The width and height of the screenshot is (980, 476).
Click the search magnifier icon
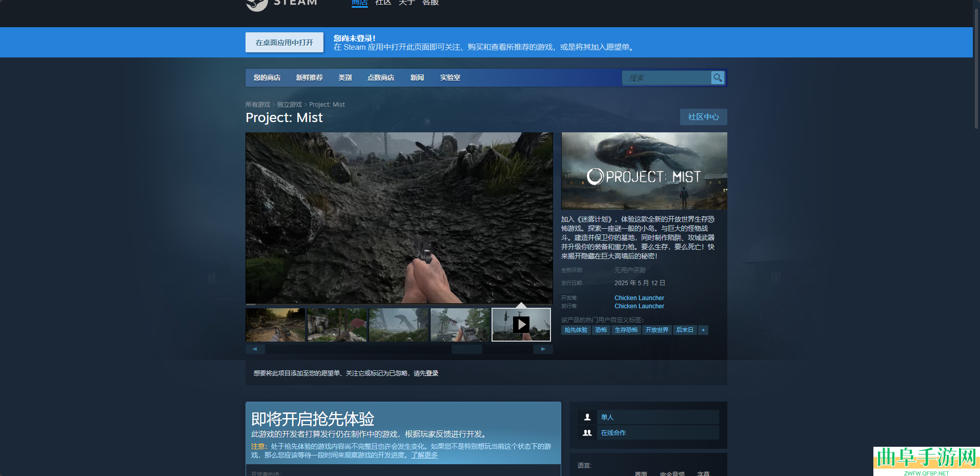pyautogui.click(x=718, y=77)
